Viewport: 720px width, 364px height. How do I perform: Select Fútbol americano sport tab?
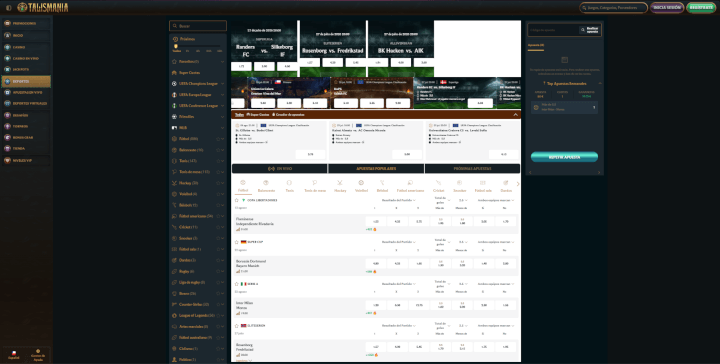tap(410, 186)
